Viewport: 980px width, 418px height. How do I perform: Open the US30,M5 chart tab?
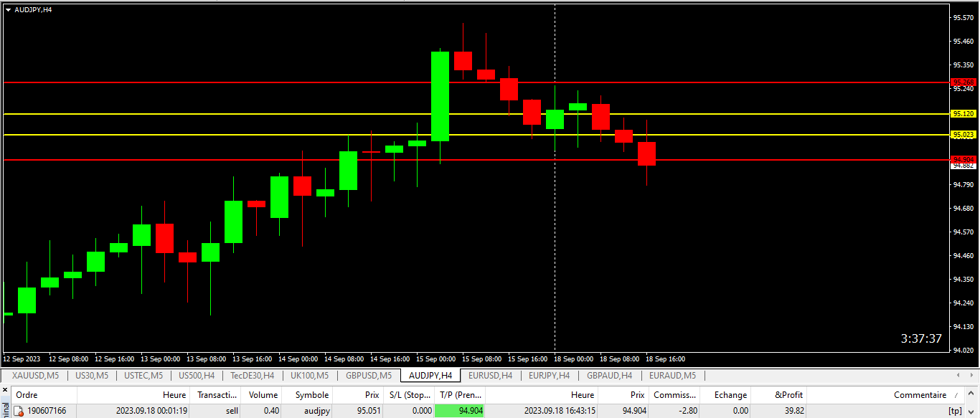coord(91,375)
